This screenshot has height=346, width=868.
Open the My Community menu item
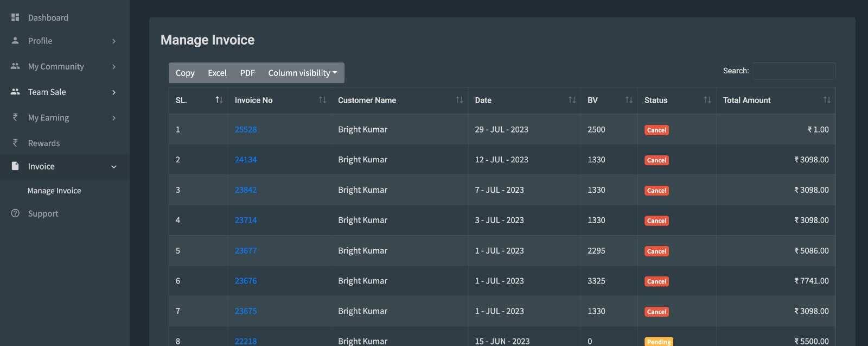click(56, 66)
